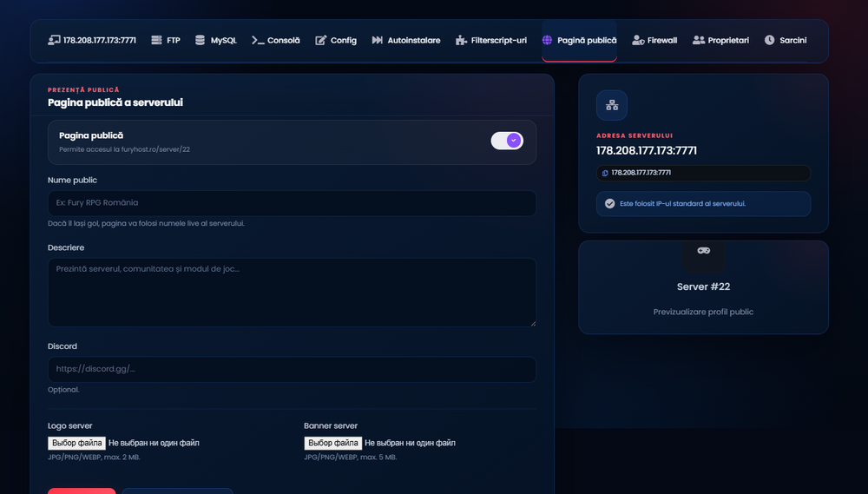Image resolution: width=868 pixels, height=494 pixels.
Task: Select the Filterscript-uri tab
Action: pos(491,40)
